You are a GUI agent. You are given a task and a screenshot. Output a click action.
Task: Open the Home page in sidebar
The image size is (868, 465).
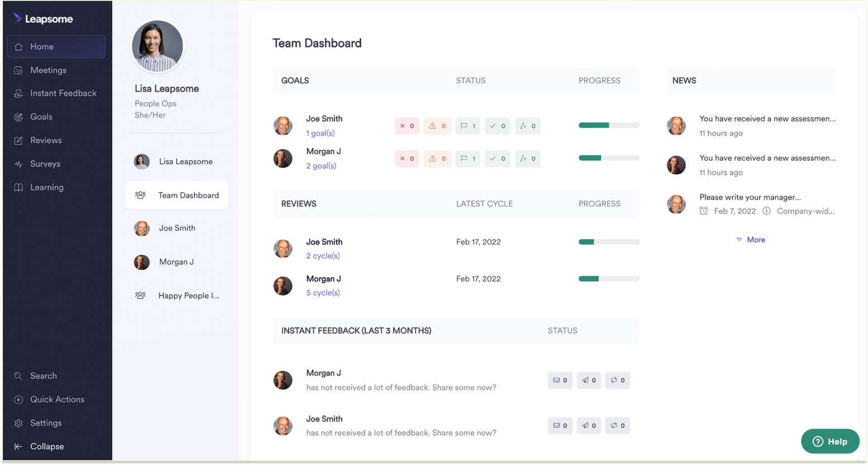point(56,46)
